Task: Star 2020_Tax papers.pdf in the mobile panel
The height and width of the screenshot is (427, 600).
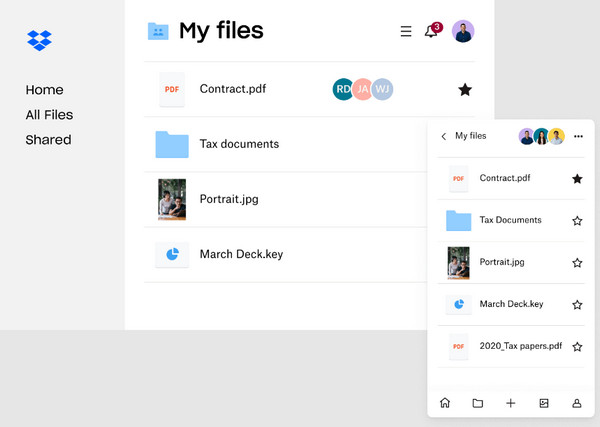Action: (x=577, y=347)
